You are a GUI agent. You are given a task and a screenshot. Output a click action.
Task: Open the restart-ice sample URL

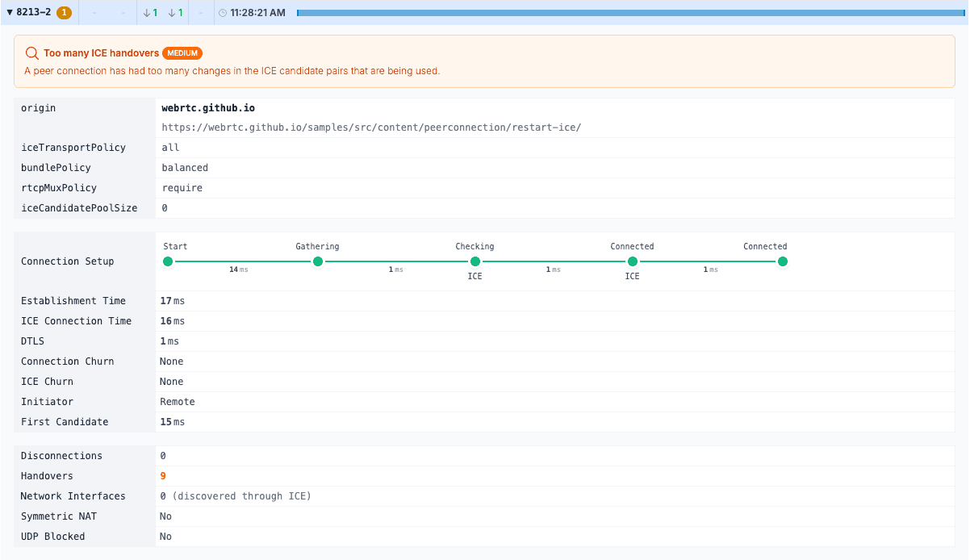371,127
